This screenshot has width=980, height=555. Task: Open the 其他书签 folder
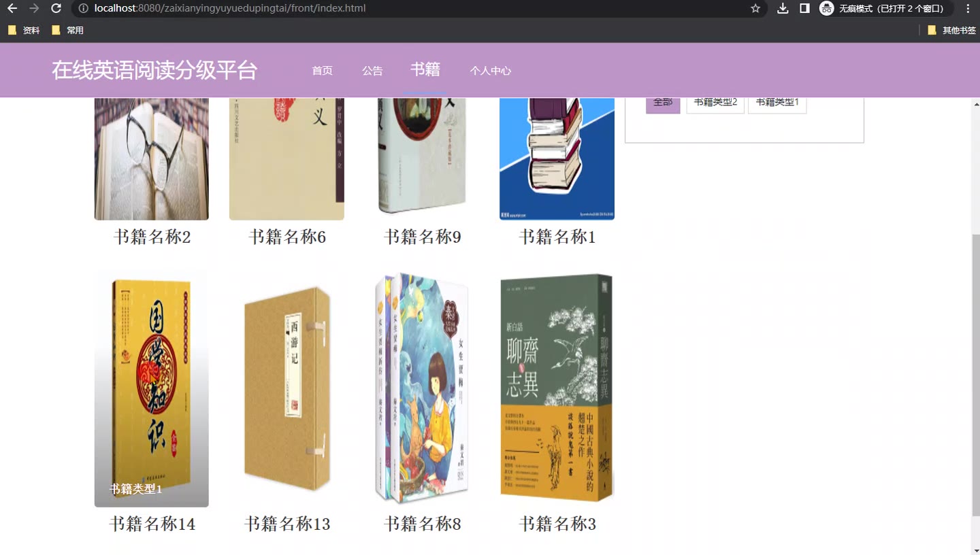click(x=951, y=30)
